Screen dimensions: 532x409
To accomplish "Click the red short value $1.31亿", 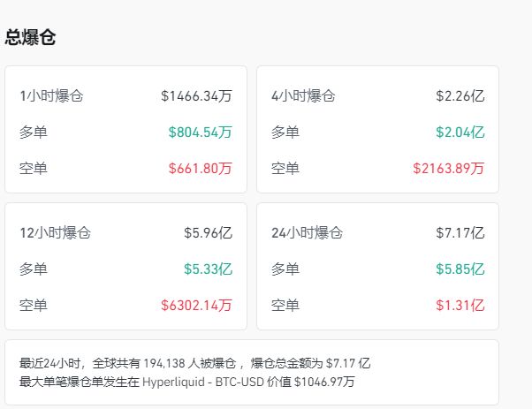I will click(x=460, y=306).
